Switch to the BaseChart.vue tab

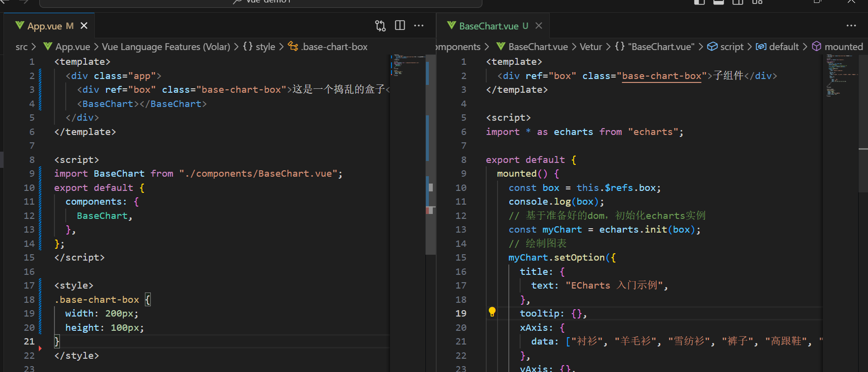(493, 26)
